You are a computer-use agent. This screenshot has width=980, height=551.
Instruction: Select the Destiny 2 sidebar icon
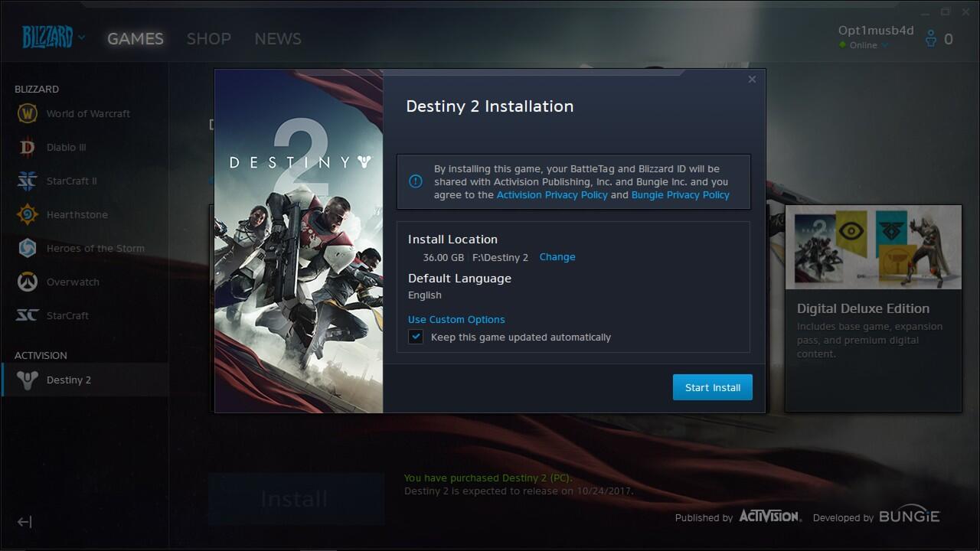(27, 380)
